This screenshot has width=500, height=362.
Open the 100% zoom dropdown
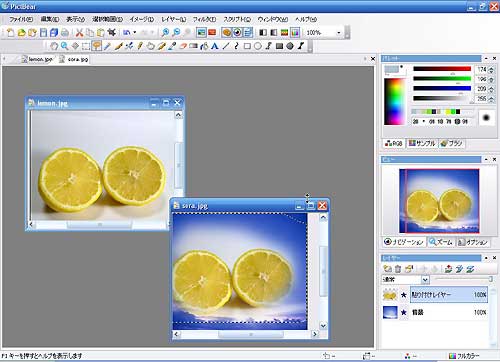pyautogui.click(x=339, y=33)
